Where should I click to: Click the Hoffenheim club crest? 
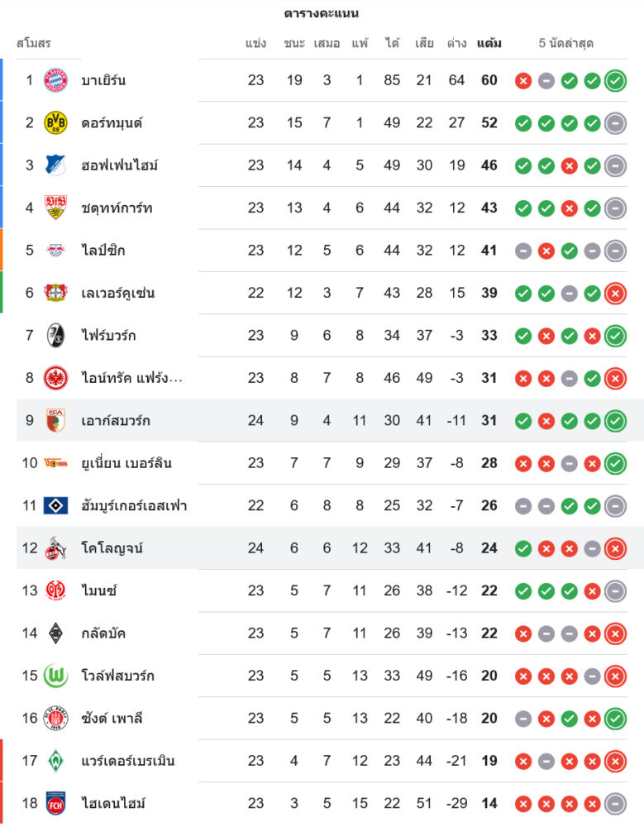(x=55, y=165)
